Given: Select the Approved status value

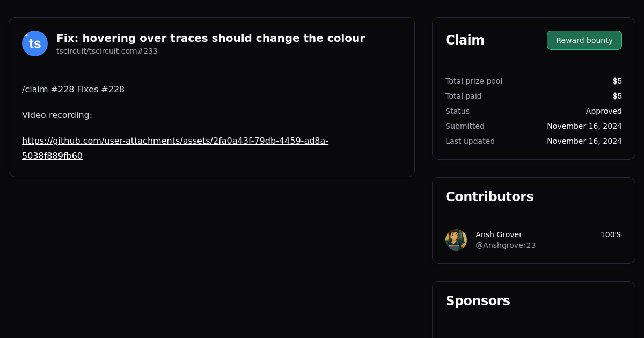Looking at the screenshot, I should point(604,111).
